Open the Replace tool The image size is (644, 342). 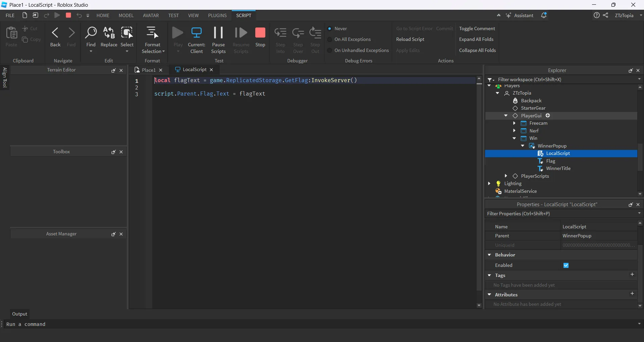(109, 33)
